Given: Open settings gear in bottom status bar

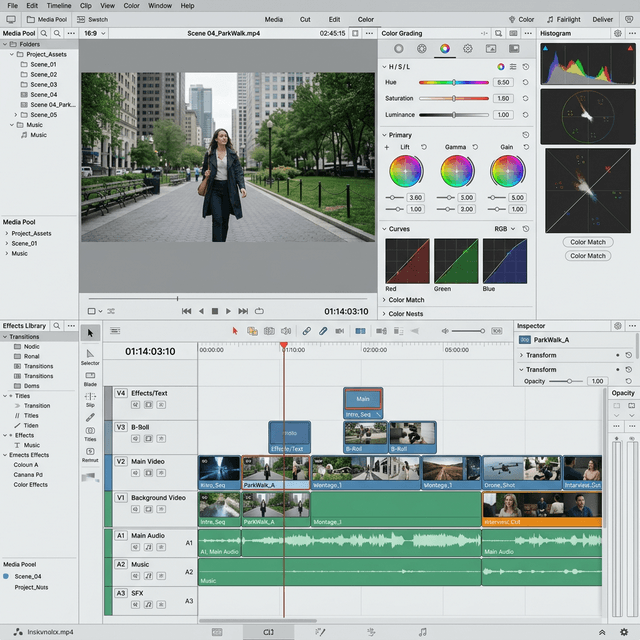Looking at the screenshot, I should [x=624, y=632].
